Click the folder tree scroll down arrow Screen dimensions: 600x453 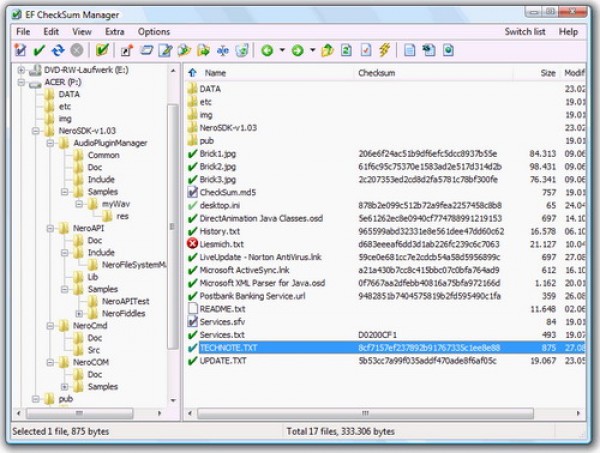tap(173, 401)
